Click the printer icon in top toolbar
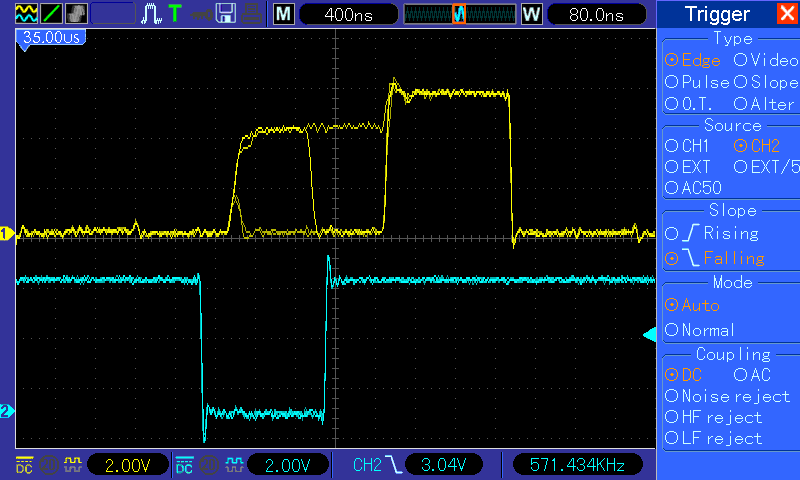Screen dimensions: 800x480 pyautogui.click(x=251, y=14)
